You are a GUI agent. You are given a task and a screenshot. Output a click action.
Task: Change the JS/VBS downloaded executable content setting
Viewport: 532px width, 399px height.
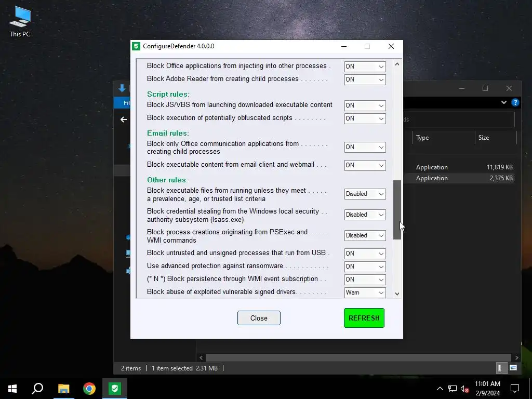(365, 105)
